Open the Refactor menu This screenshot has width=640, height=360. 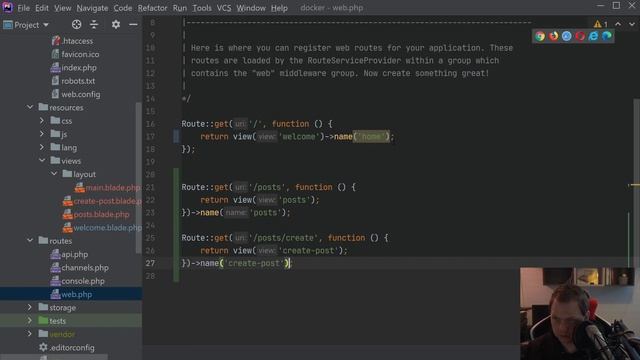[152, 8]
